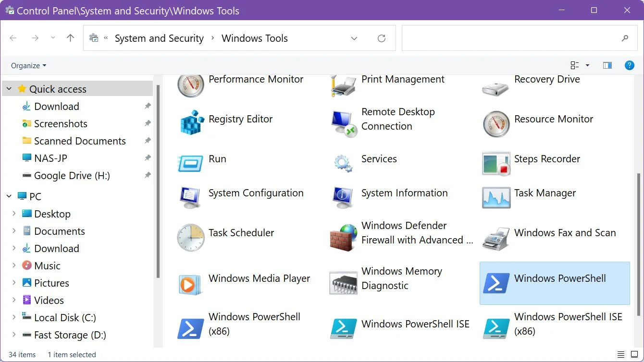Screen dimensions: 644x362
Task: Select the System Information icon
Action: pos(343,197)
